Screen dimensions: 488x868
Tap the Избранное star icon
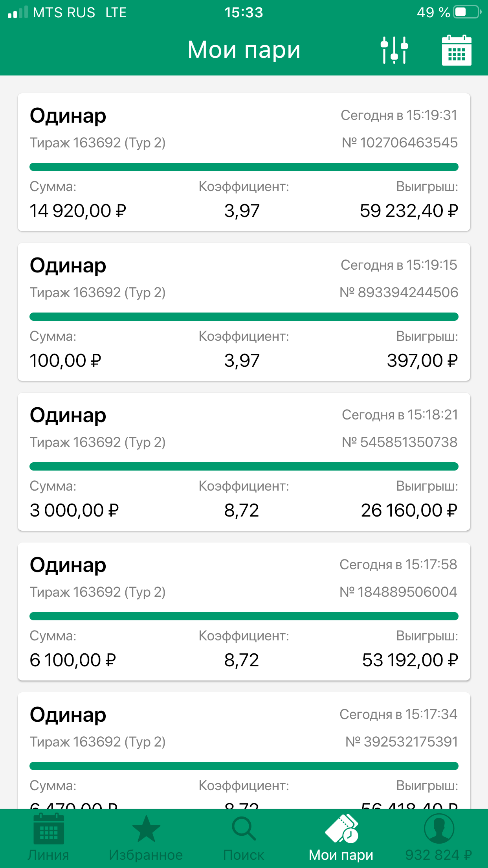pyautogui.click(x=146, y=829)
